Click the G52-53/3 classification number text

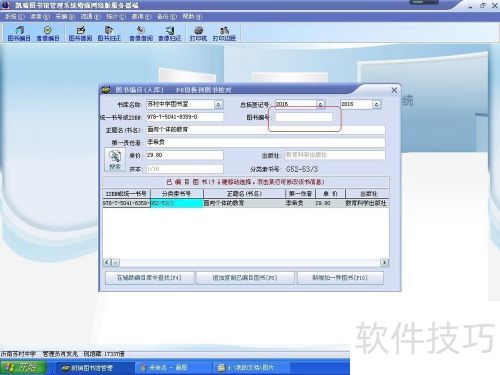pos(302,169)
